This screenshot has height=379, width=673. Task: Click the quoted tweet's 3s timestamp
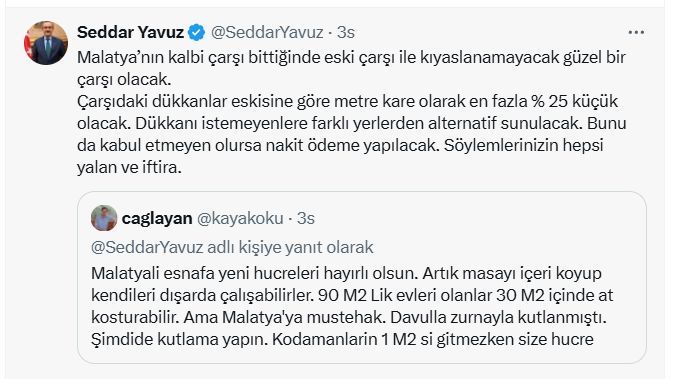(x=306, y=218)
